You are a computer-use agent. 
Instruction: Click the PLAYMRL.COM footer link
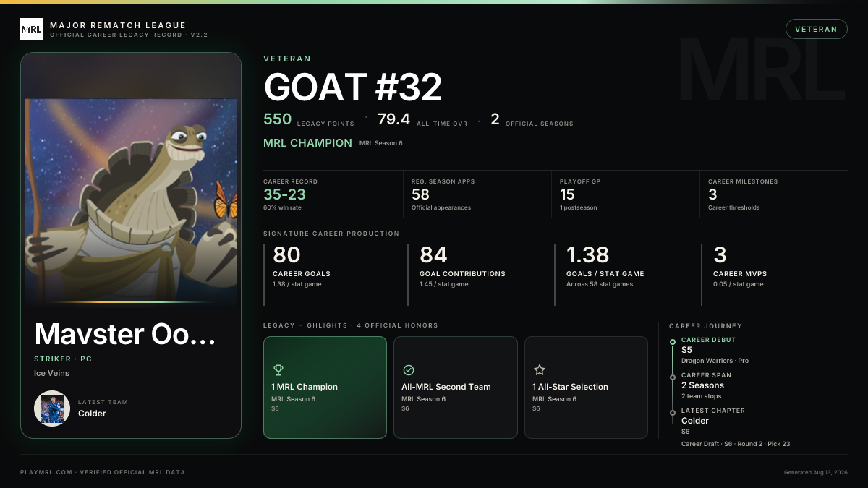click(x=46, y=472)
